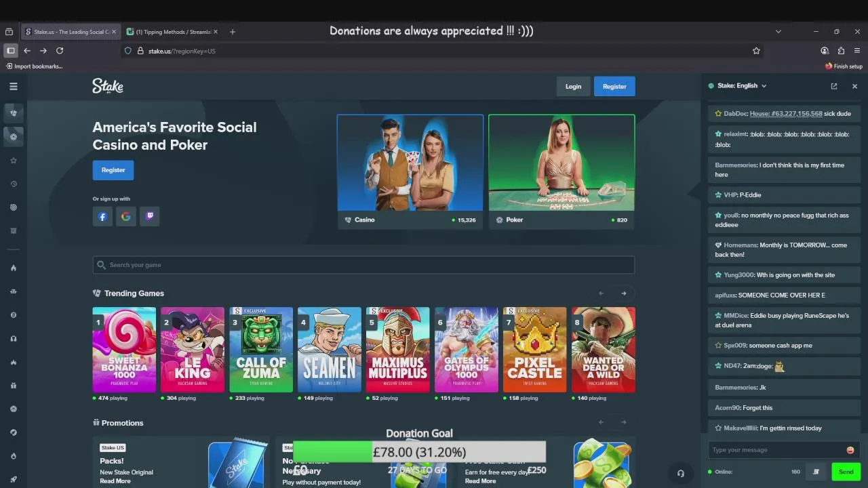The image size is (868, 488).
Task: Open the hamburger menu in Stake sidebar
Action: [13, 86]
